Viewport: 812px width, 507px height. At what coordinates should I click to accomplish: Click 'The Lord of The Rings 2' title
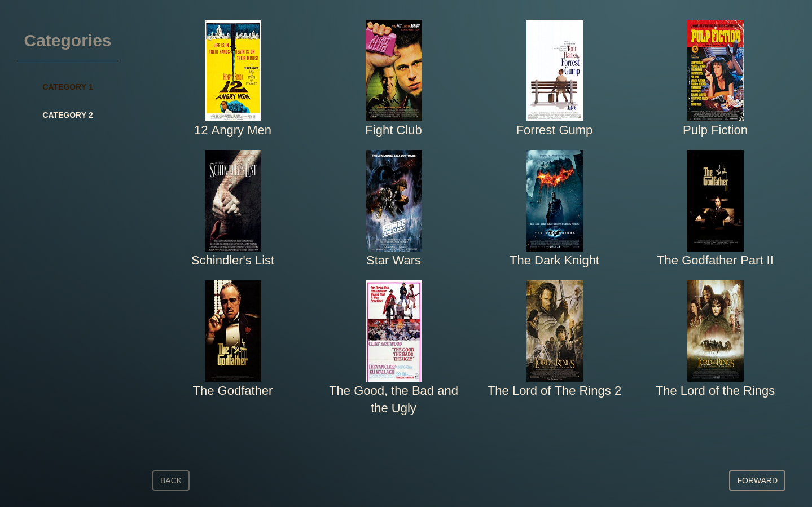(554, 391)
